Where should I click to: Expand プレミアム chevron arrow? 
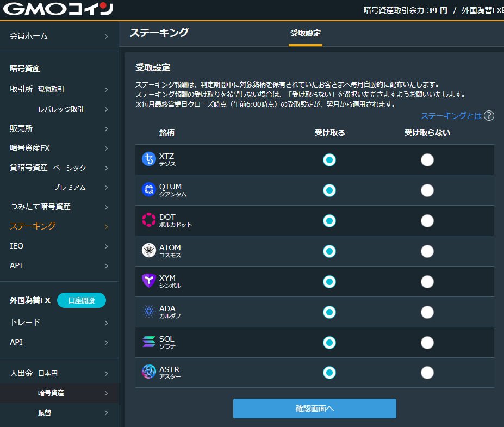pyautogui.click(x=107, y=188)
